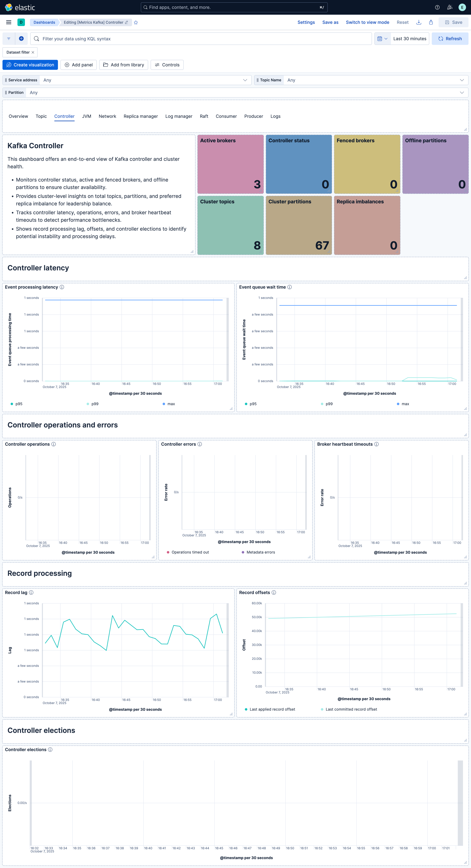Click Switch to view mode
The width and height of the screenshot is (471, 868).
tap(367, 22)
